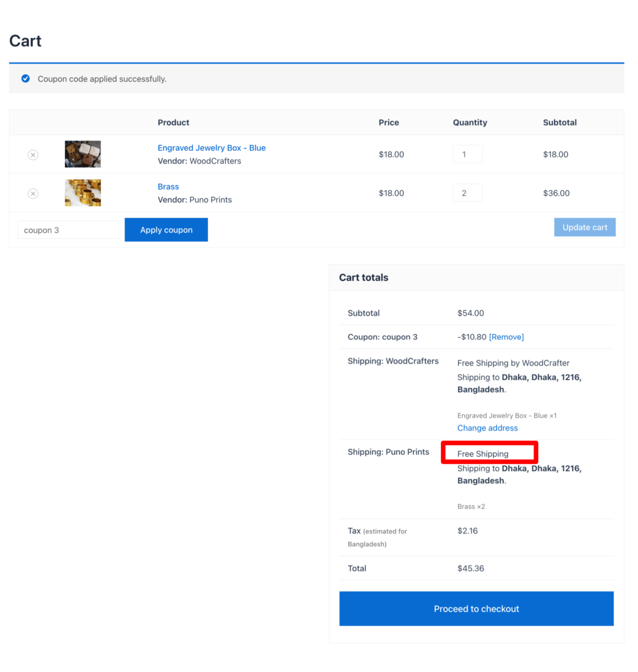The width and height of the screenshot is (638, 672).
Task: Click the Cart page title
Action: 25,41
